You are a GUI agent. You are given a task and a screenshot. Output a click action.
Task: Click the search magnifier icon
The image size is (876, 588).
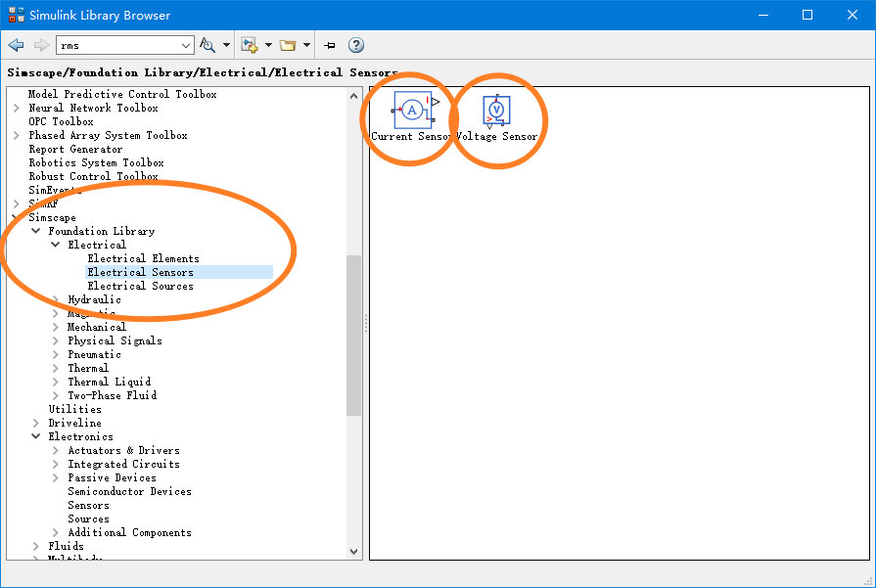(207, 45)
